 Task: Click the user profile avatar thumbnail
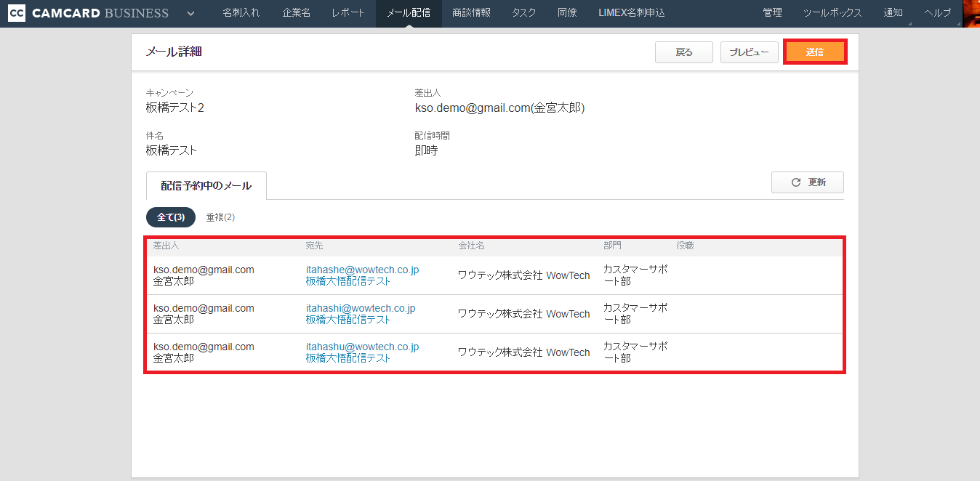[x=971, y=13]
